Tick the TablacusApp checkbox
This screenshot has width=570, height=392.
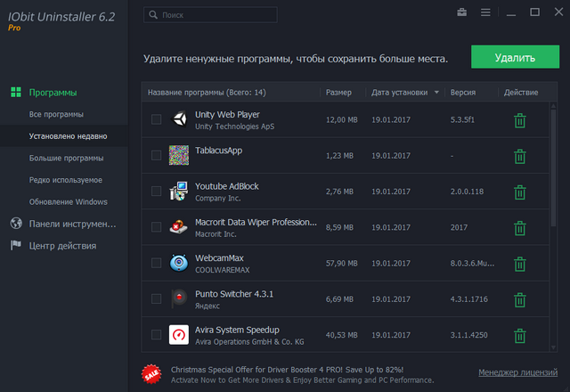156,155
